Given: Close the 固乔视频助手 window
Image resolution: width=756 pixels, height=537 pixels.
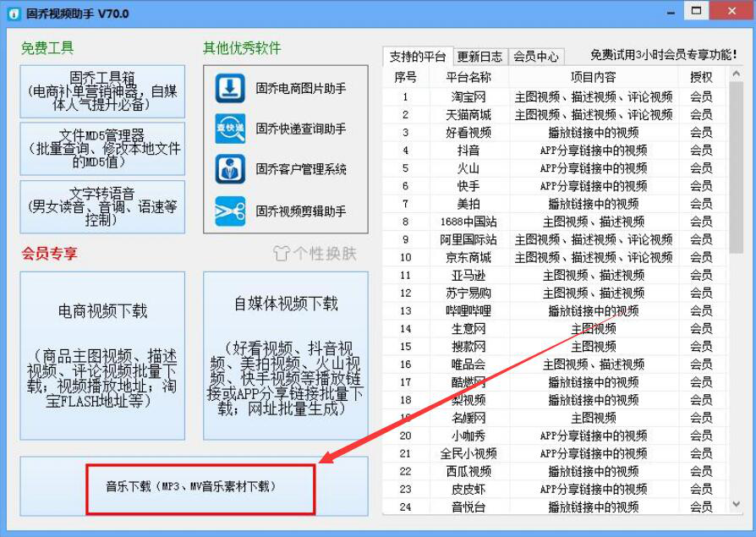Looking at the screenshot, I should click(x=731, y=11).
